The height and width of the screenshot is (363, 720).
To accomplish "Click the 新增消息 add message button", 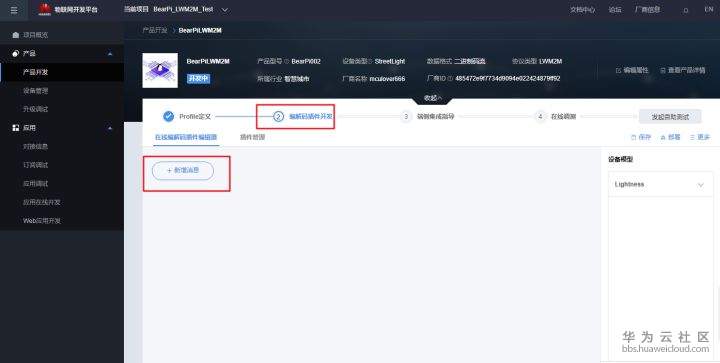I will pyautogui.click(x=183, y=171).
